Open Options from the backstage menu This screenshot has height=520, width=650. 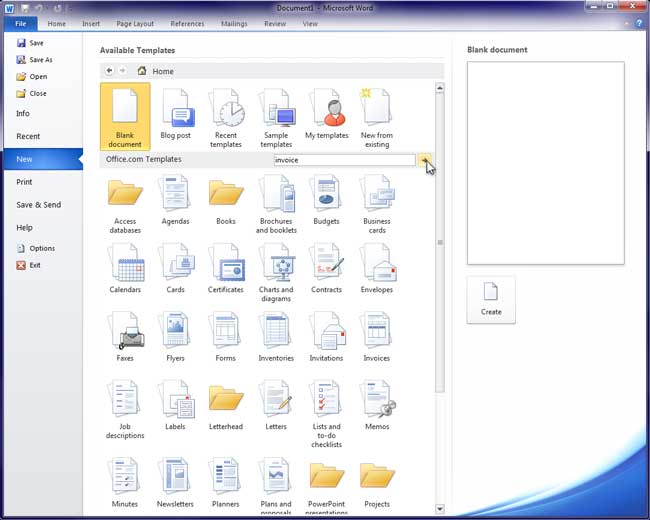36,248
